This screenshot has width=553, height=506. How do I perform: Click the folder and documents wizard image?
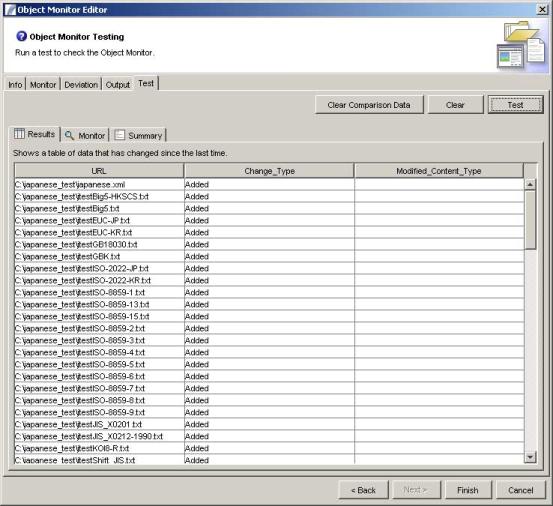(521, 46)
